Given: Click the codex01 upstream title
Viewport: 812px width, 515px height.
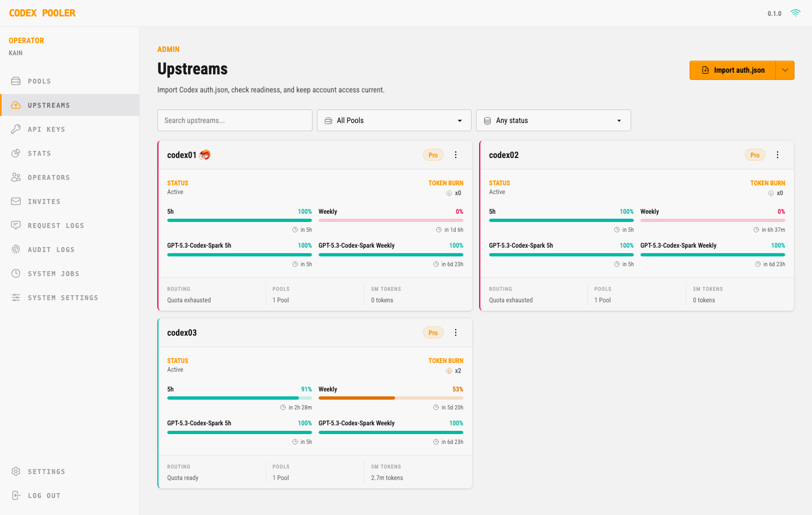Looking at the screenshot, I should [182, 155].
